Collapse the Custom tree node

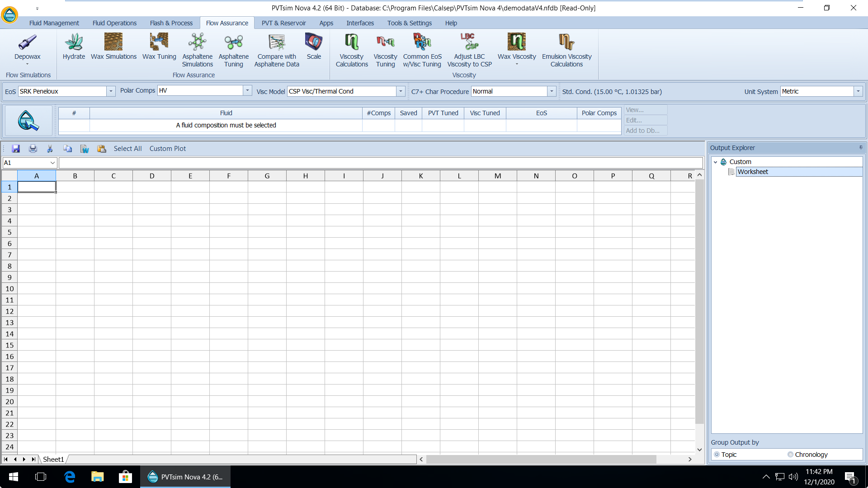[x=715, y=162]
